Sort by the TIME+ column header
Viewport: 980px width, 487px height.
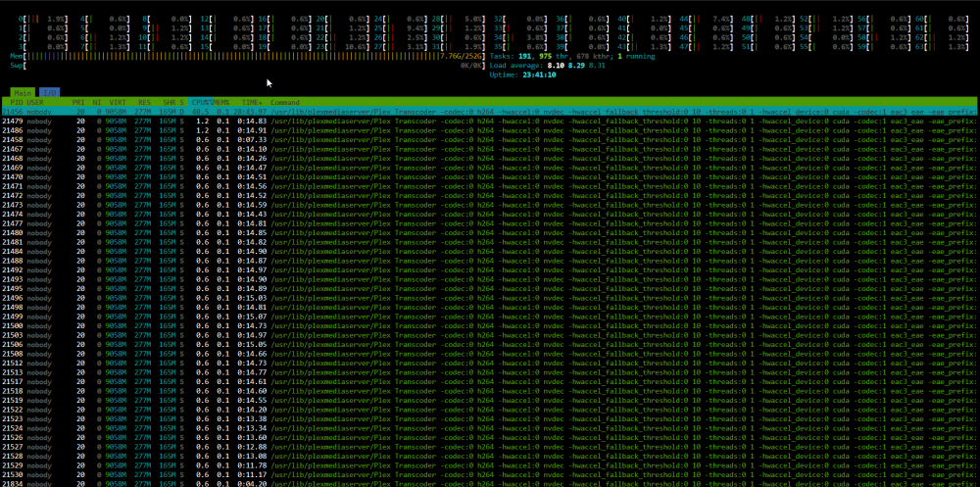252,102
